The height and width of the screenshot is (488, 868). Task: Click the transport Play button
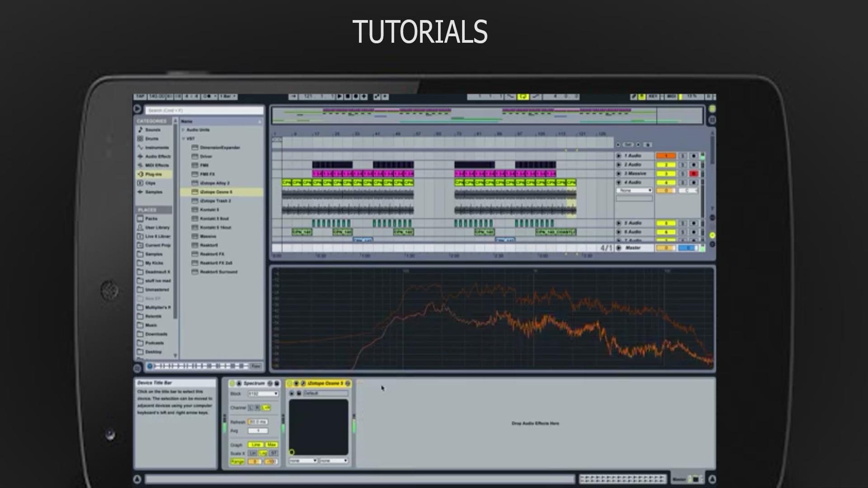point(340,97)
